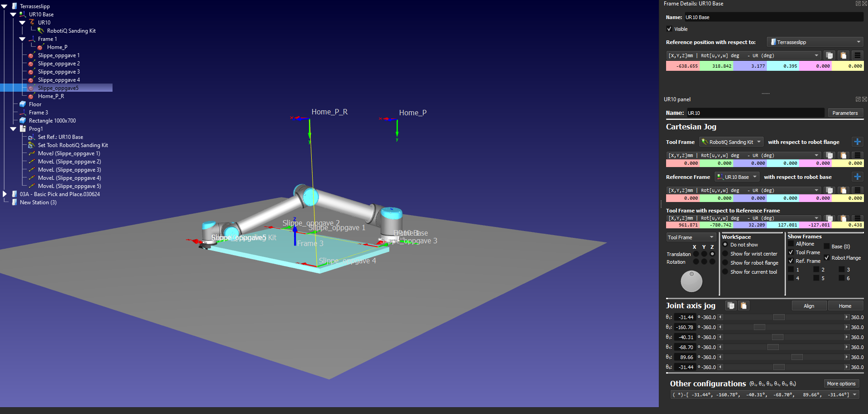Click the MoveJ (Slippe_oppgave 1) instruction icon

32,153
